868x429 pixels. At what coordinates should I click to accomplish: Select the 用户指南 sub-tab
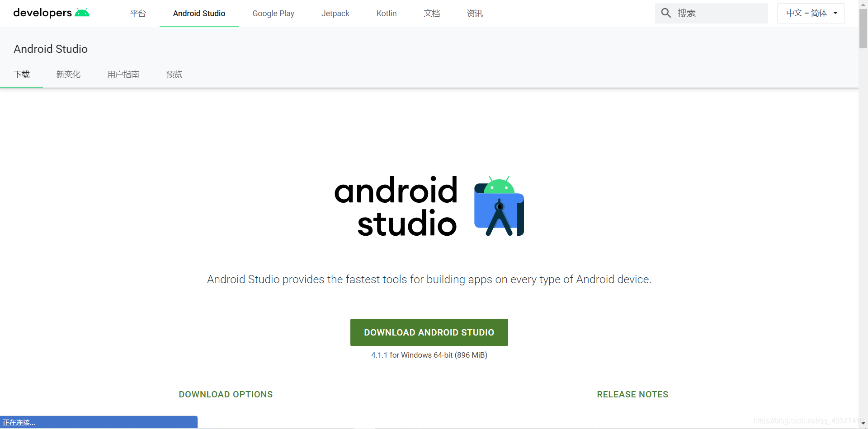point(123,75)
